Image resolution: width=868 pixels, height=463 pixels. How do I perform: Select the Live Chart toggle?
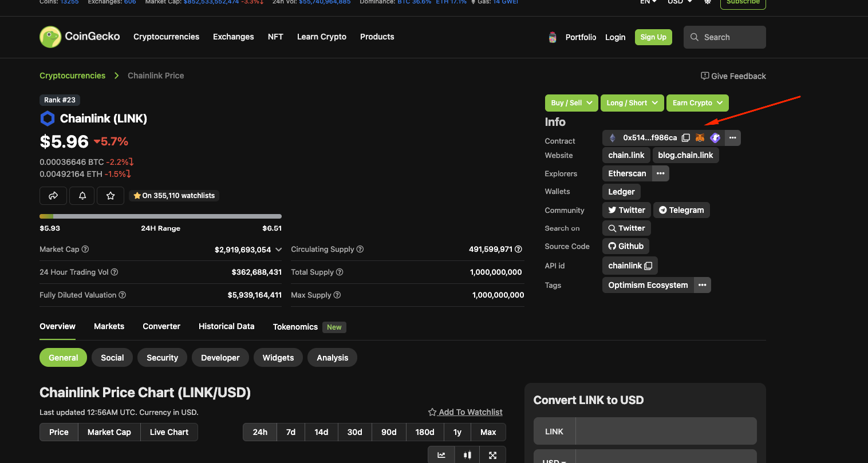[169, 432]
